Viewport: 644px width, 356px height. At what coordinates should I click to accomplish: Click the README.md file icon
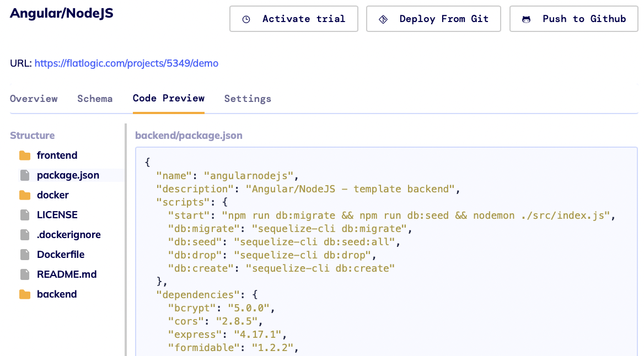[25, 274]
